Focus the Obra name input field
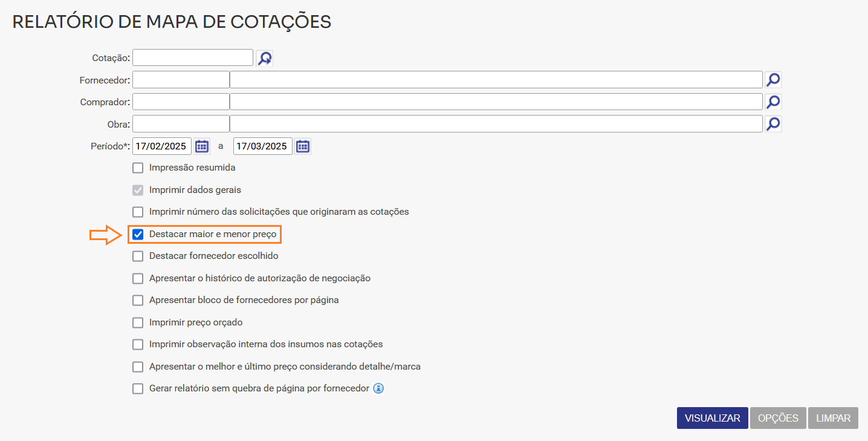Viewport: 868px width, 441px height. 496,124
